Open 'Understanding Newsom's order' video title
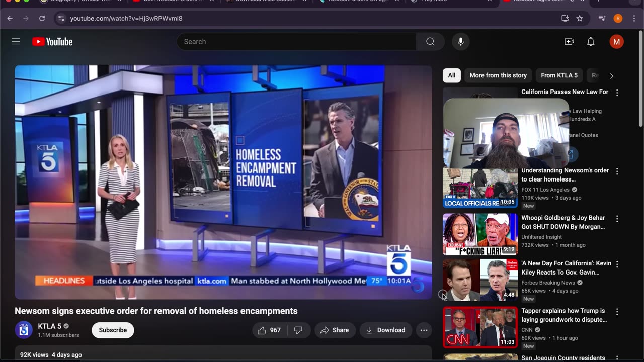The image size is (644, 362). click(x=565, y=175)
